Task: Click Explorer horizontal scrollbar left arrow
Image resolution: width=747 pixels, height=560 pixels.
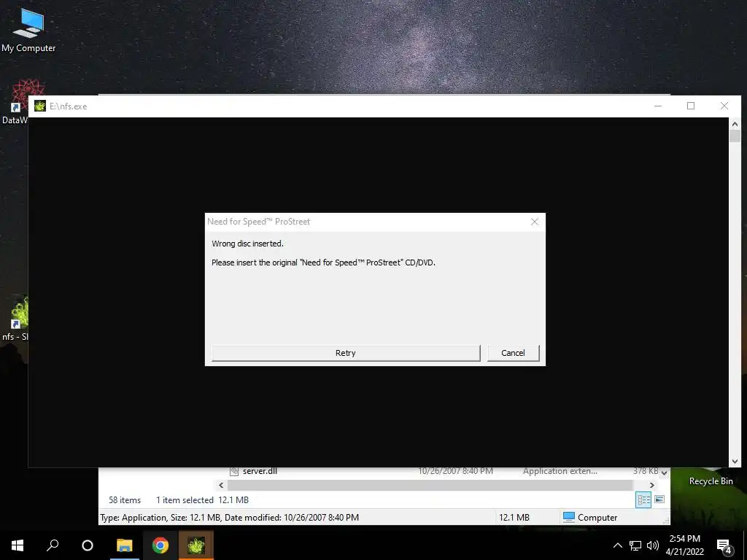Action: 221,485
